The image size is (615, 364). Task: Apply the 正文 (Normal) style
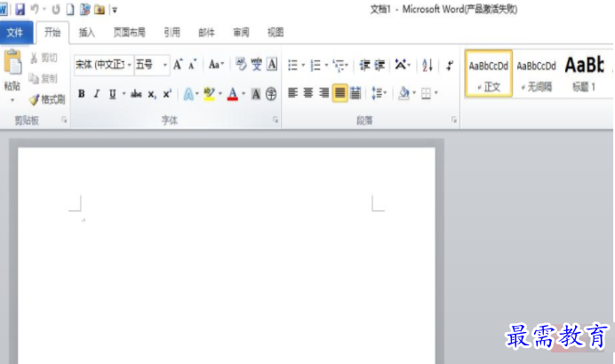(x=489, y=74)
